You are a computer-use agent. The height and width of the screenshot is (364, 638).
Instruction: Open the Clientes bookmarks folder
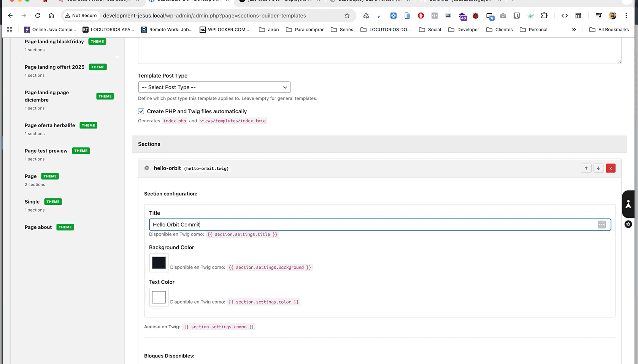499,30
